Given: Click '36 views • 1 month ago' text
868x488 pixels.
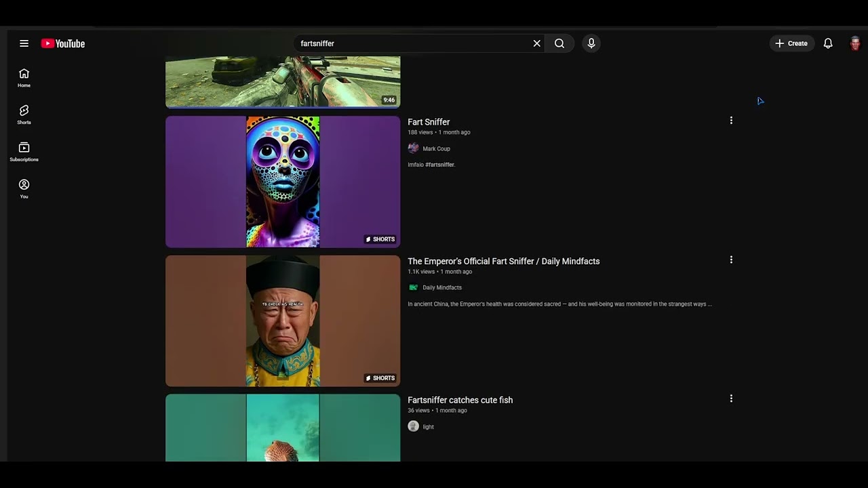Looking at the screenshot, I should [437, 411].
